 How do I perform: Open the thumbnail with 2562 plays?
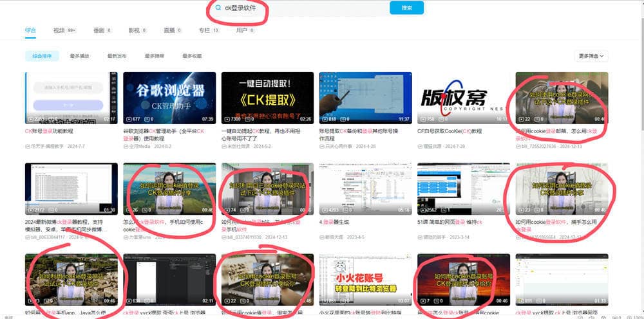464,188
